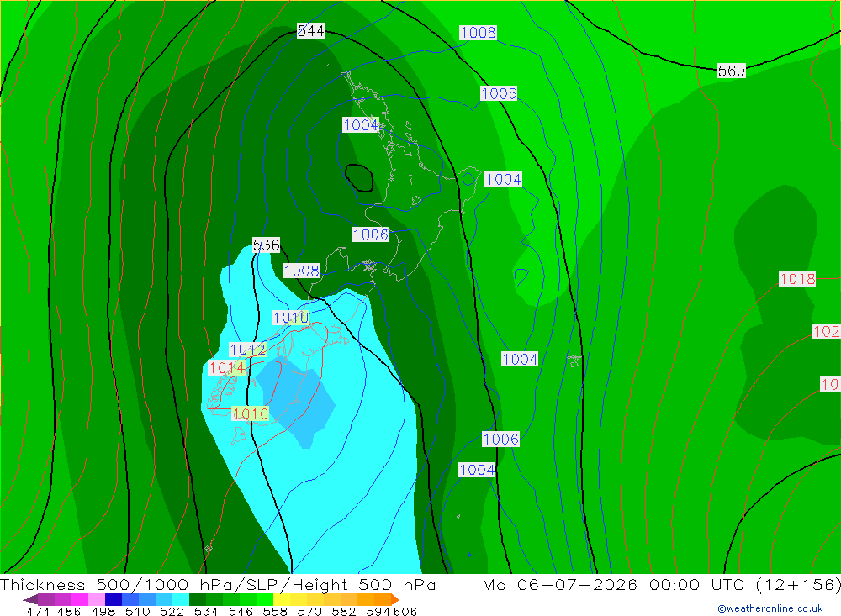The image size is (841, 616).
Task: Click the legend value 534
Action: pos(206,611)
